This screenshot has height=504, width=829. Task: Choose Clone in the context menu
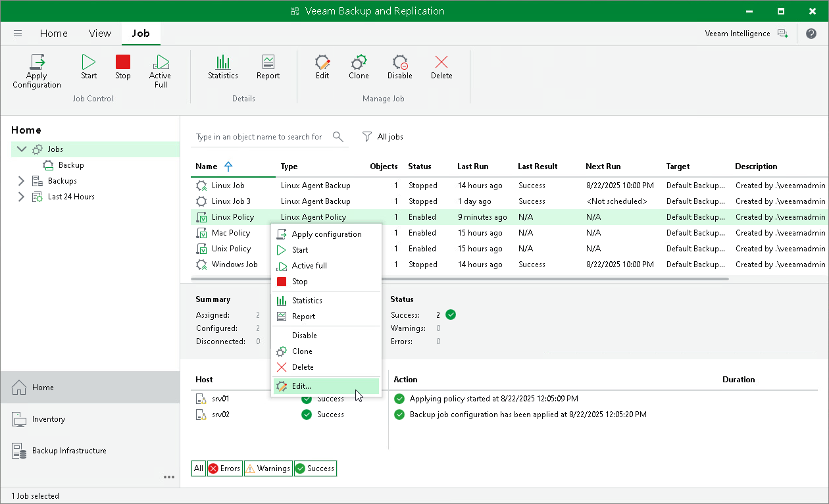(326, 351)
